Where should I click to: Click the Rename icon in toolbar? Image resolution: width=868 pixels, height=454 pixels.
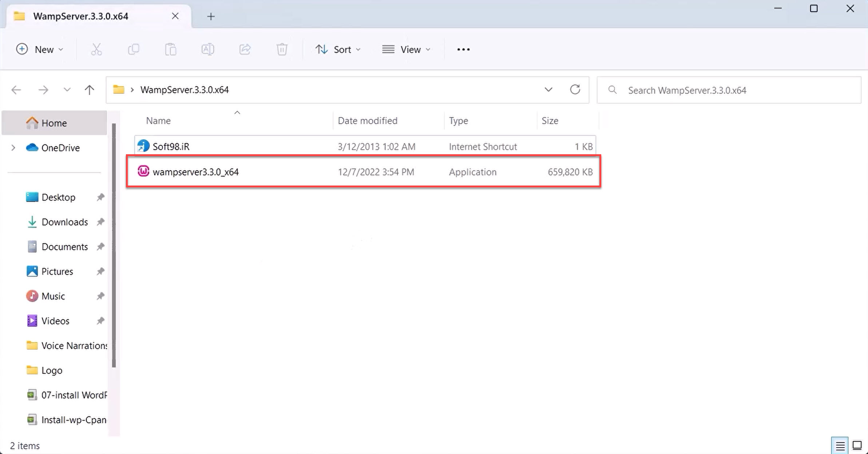point(207,49)
